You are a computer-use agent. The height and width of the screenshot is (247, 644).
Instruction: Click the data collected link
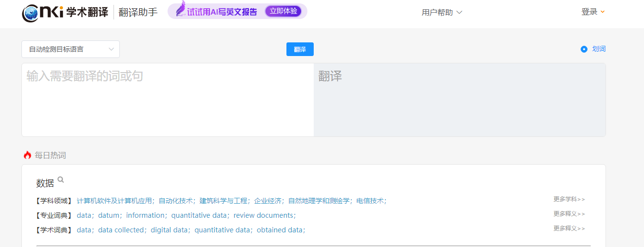(x=121, y=230)
